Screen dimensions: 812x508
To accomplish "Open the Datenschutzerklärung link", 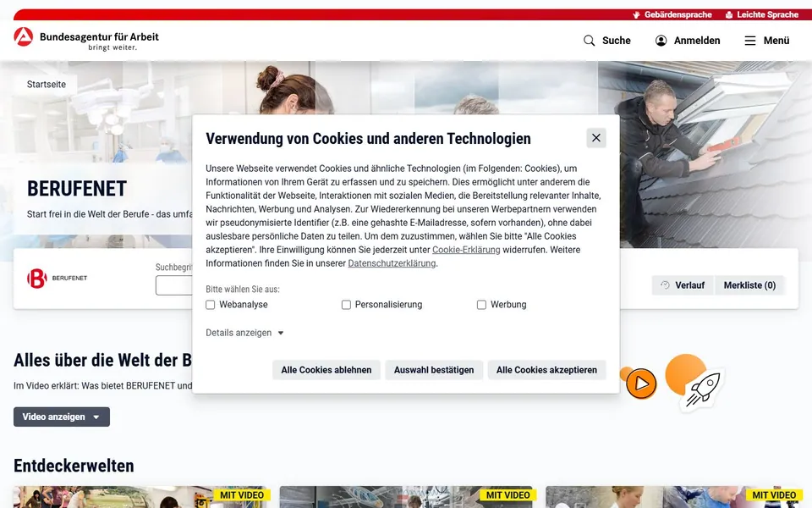I will pos(392,263).
